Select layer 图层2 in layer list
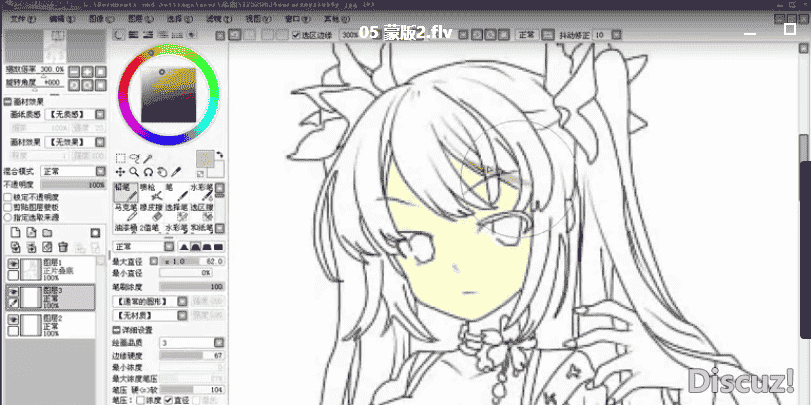811x405 pixels. tap(50, 325)
